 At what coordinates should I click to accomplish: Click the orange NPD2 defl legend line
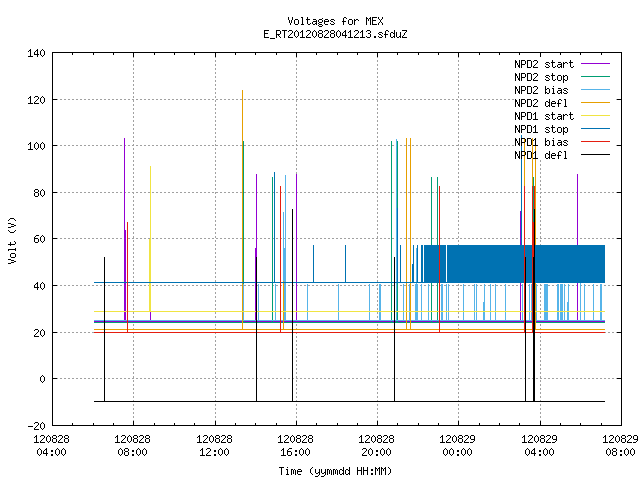pyautogui.click(x=595, y=103)
